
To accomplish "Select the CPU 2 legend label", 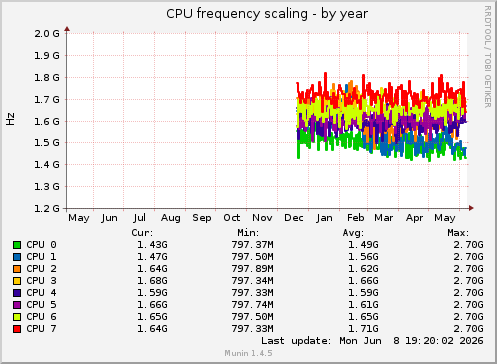I will 41,269.
